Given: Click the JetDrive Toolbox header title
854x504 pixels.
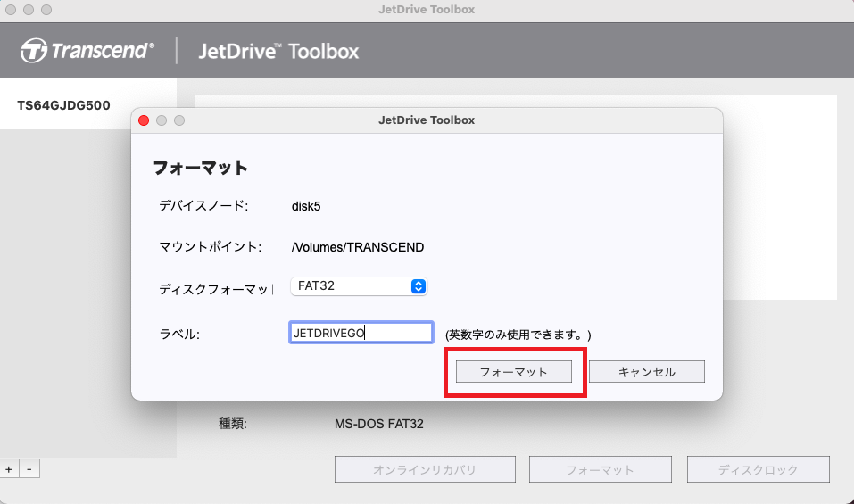Looking at the screenshot, I should [278, 51].
